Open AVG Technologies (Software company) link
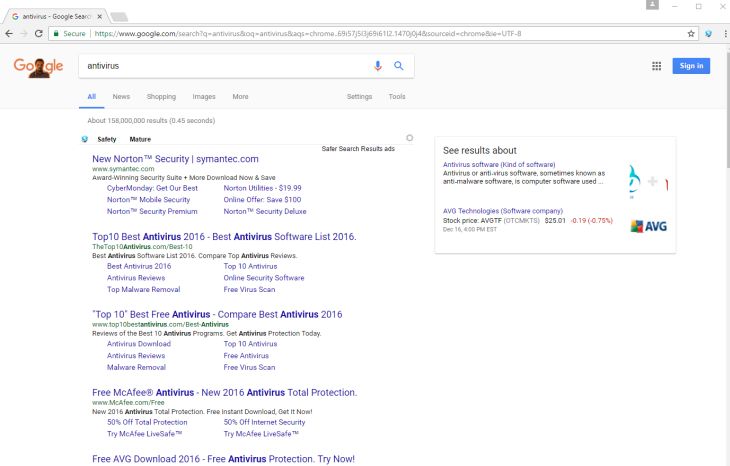 (x=503, y=211)
